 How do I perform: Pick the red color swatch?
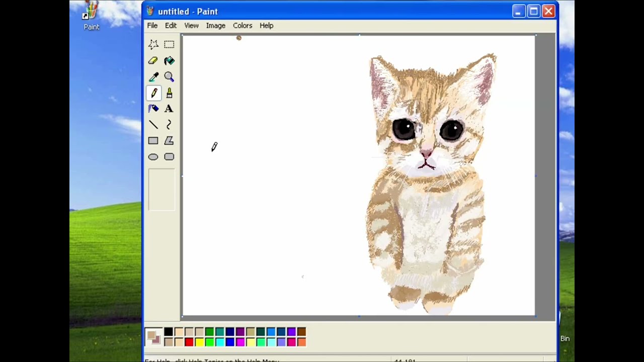189,342
